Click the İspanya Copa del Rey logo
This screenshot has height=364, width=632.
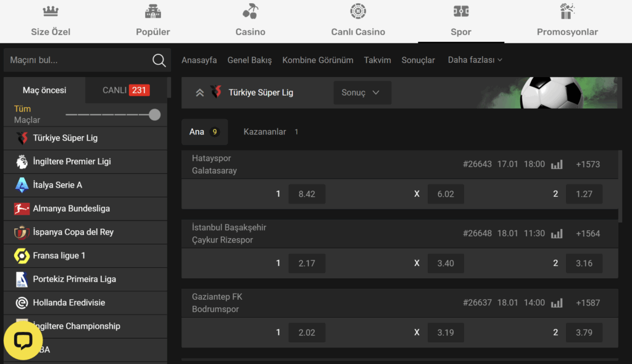(22, 232)
